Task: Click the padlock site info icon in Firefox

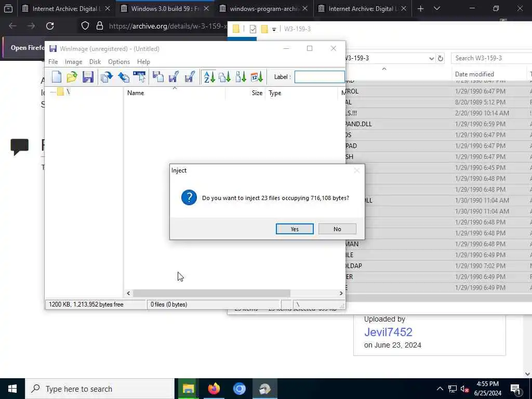Action: coord(99,26)
